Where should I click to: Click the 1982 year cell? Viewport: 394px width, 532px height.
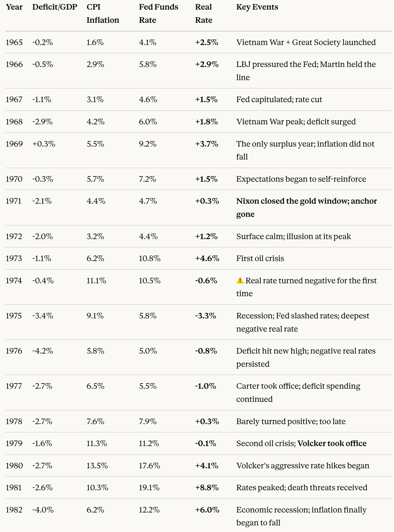[14, 510]
